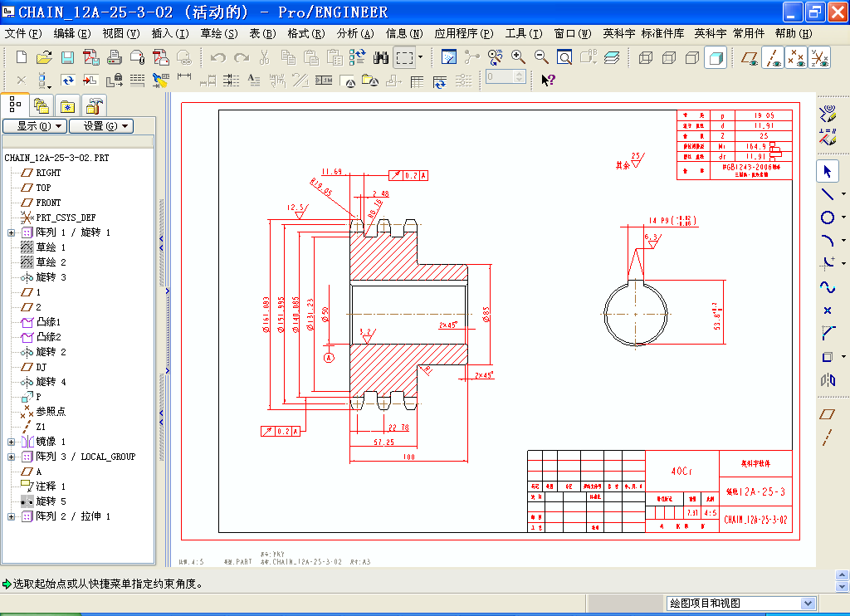Viewport: 850px width, 616px height.
Task: Select the 凸缘1 feature in model tree
Action: point(48,322)
